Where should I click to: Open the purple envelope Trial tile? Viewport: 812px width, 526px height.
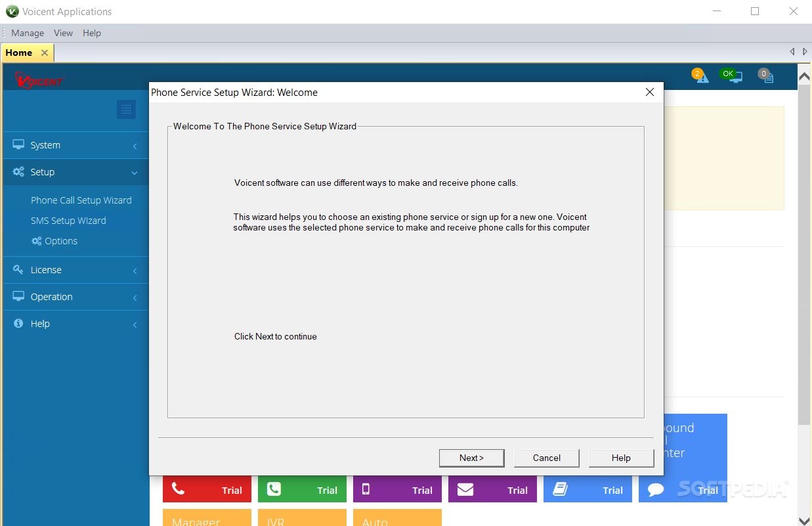[x=492, y=489]
